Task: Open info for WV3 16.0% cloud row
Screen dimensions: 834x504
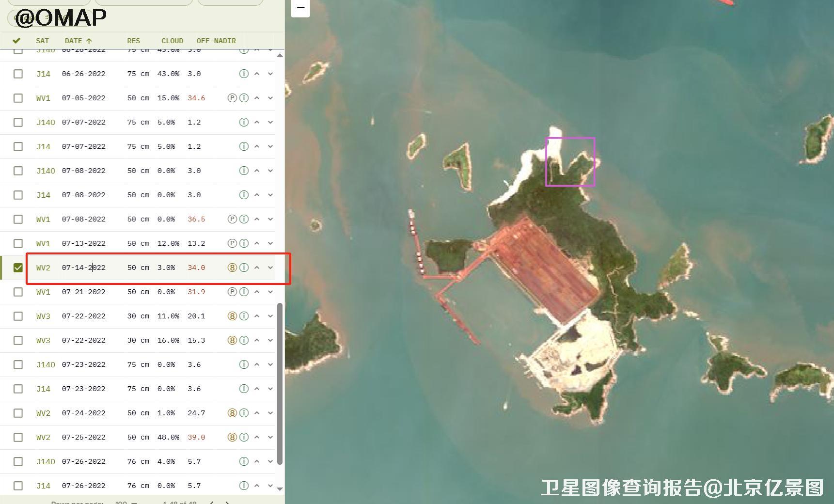Action: tap(244, 340)
